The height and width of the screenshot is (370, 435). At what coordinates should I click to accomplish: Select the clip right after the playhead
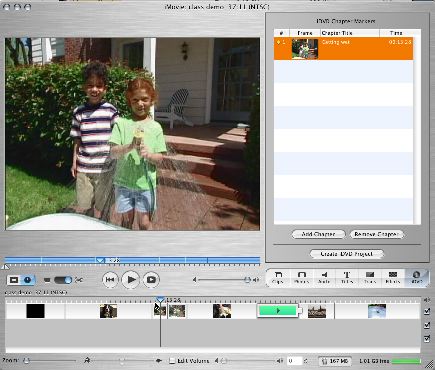pos(177,311)
